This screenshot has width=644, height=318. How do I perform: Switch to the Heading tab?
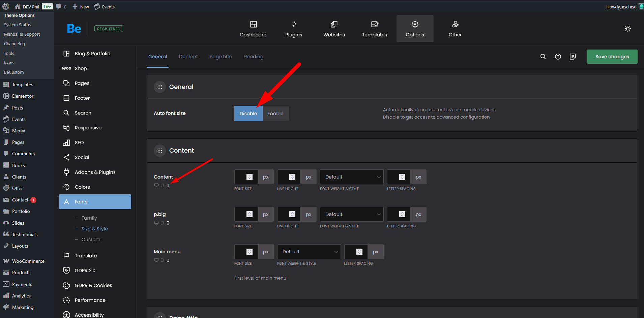tap(253, 57)
